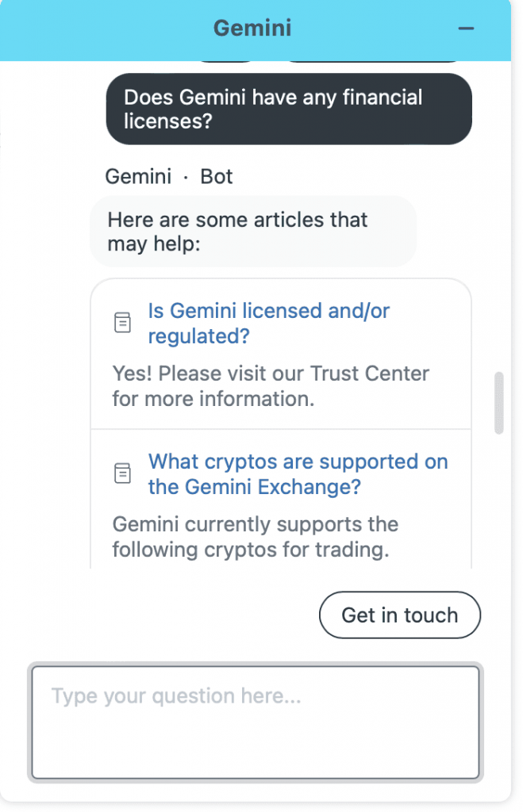Screen dimensions: 523x812
Task: Open 'What cryptos are supported' article link
Action: coord(298,474)
